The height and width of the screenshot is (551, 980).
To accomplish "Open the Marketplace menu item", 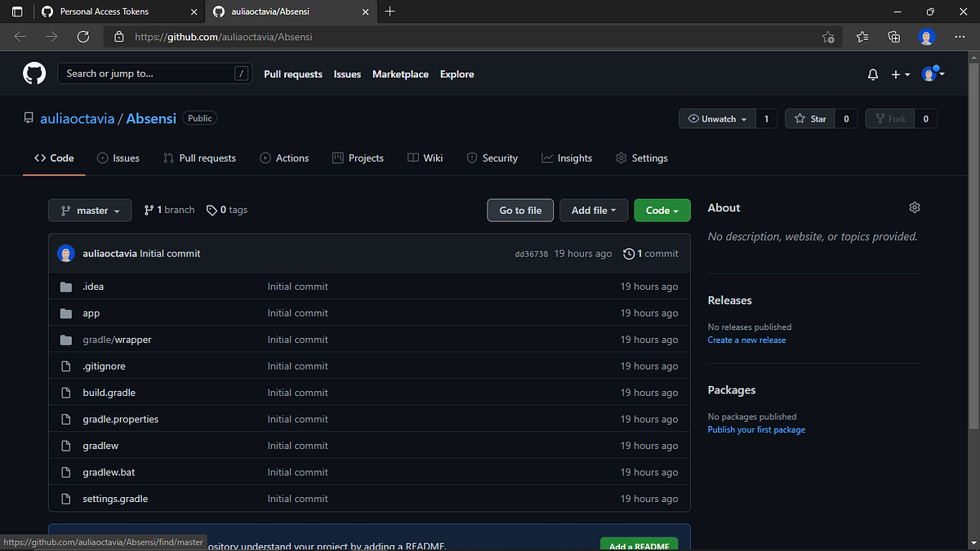I will (400, 73).
